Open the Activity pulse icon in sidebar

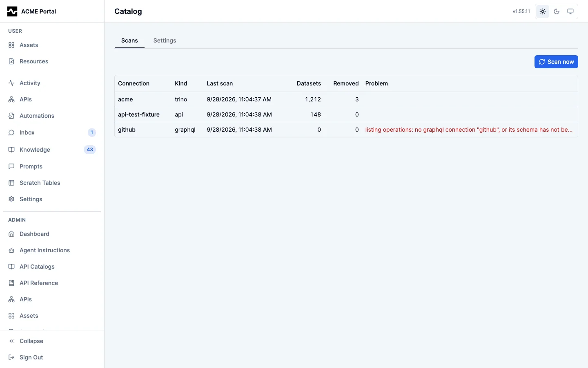coord(11,83)
